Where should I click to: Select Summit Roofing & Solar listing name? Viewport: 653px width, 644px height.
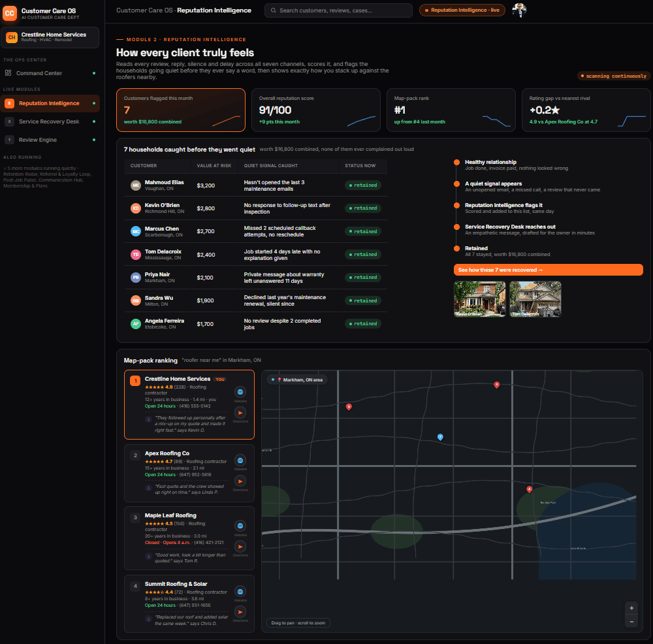[x=176, y=584]
